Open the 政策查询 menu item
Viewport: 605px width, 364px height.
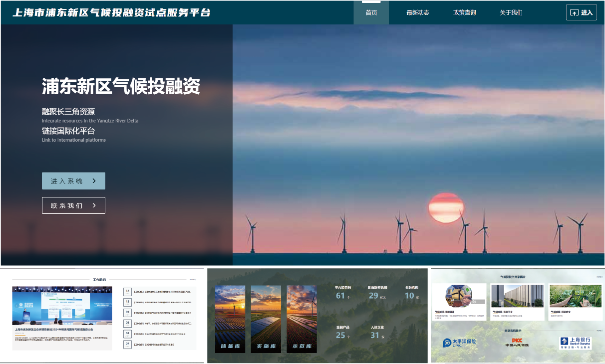tap(465, 12)
